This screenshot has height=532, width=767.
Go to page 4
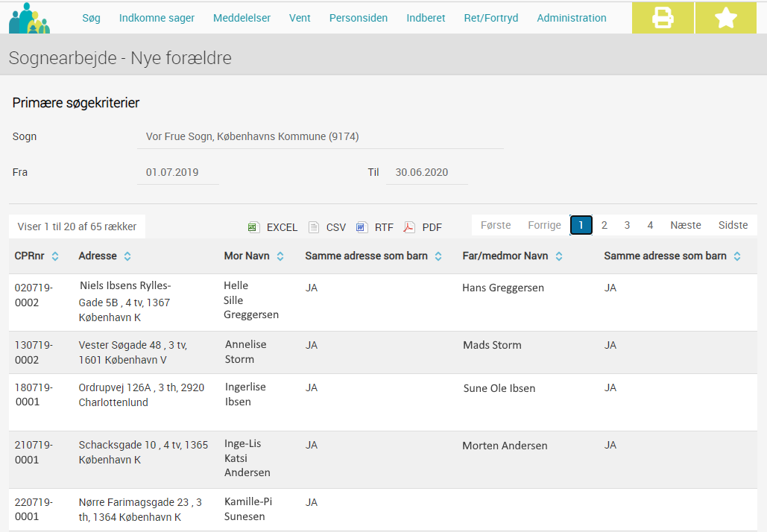coord(650,225)
